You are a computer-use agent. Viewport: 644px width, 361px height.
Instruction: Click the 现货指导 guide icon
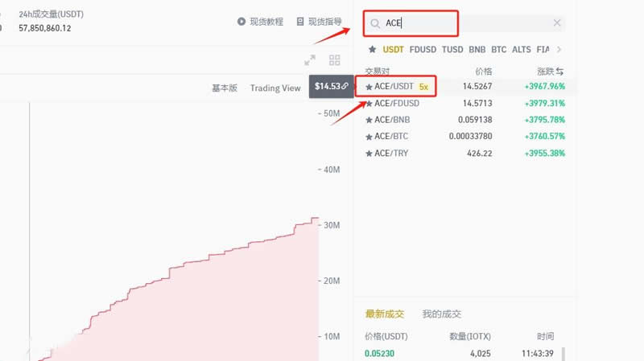[x=300, y=22]
